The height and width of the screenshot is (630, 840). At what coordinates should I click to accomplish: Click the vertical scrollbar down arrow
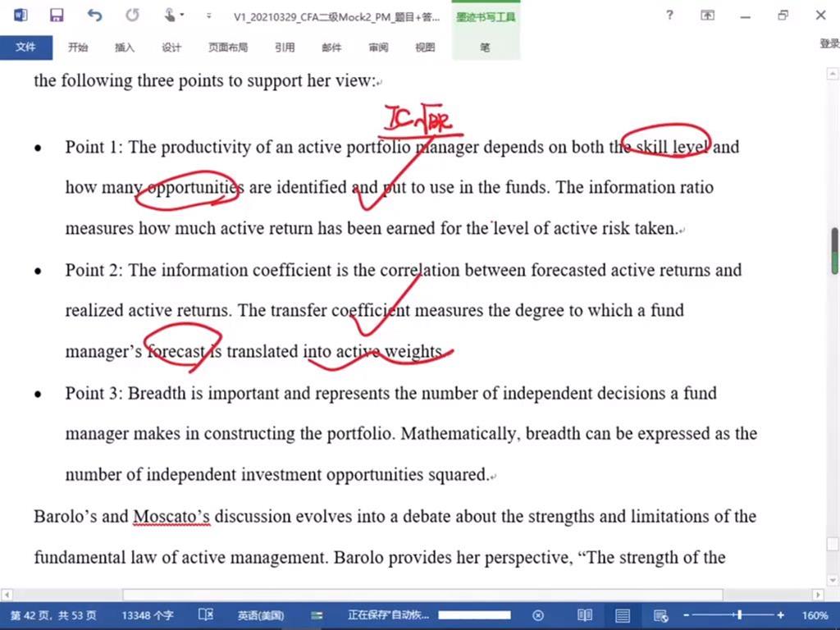click(x=833, y=580)
